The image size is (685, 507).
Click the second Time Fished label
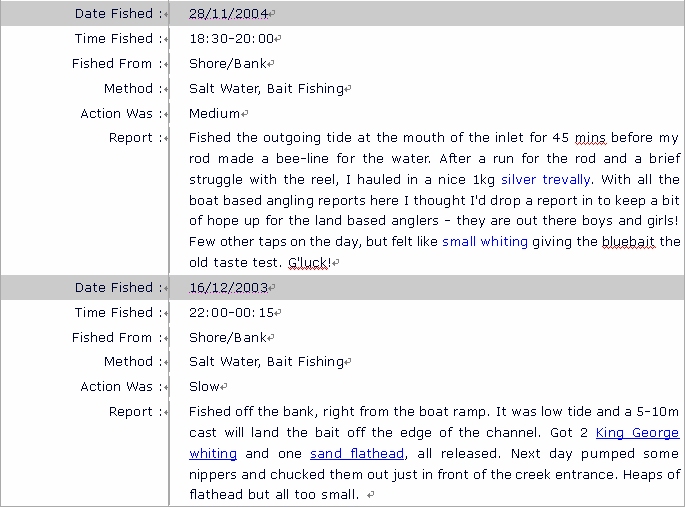coord(114,312)
